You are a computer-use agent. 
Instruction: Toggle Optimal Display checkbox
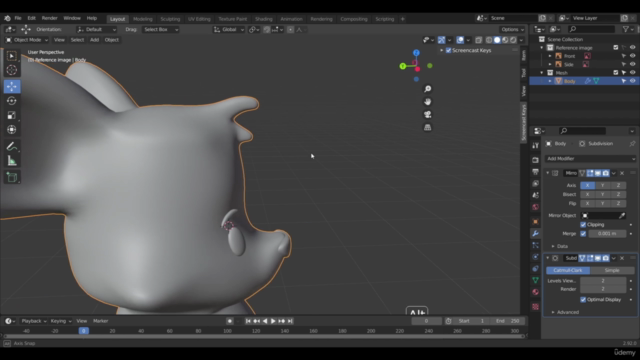pos(583,300)
